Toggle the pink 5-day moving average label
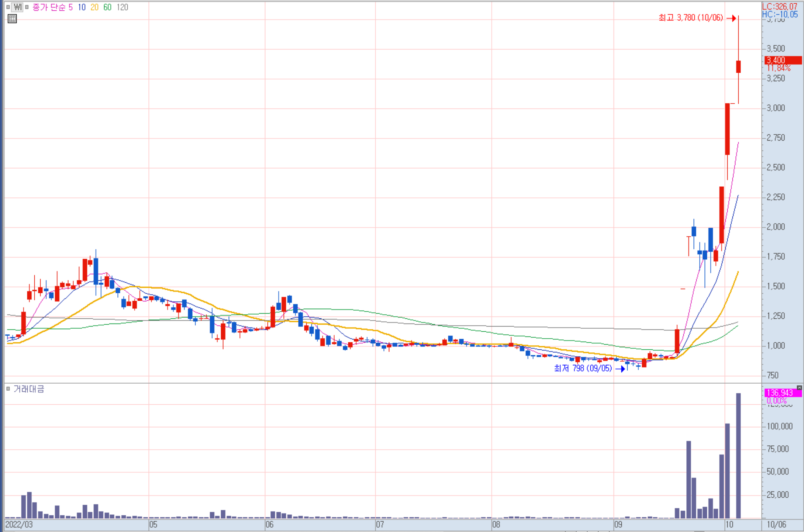 click(70, 7)
